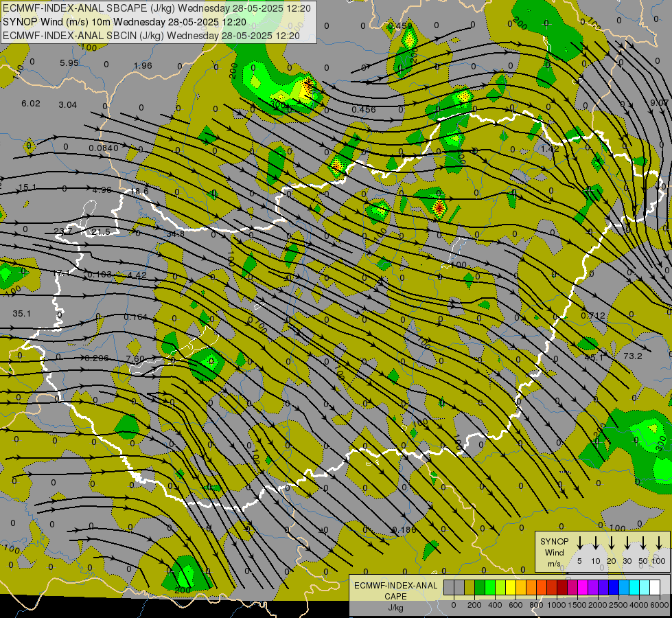The height and width of the screenshot is (618, 672).
Task: Pick the dark green 200–300 CAPE swatch
Action: point(480,587)
